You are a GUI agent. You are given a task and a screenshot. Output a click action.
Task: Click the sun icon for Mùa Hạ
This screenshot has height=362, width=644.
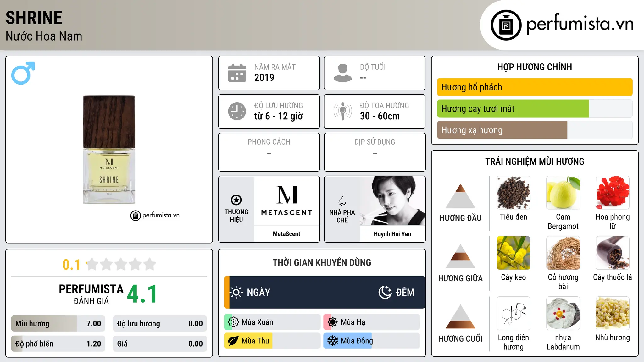tap(333, 322)
